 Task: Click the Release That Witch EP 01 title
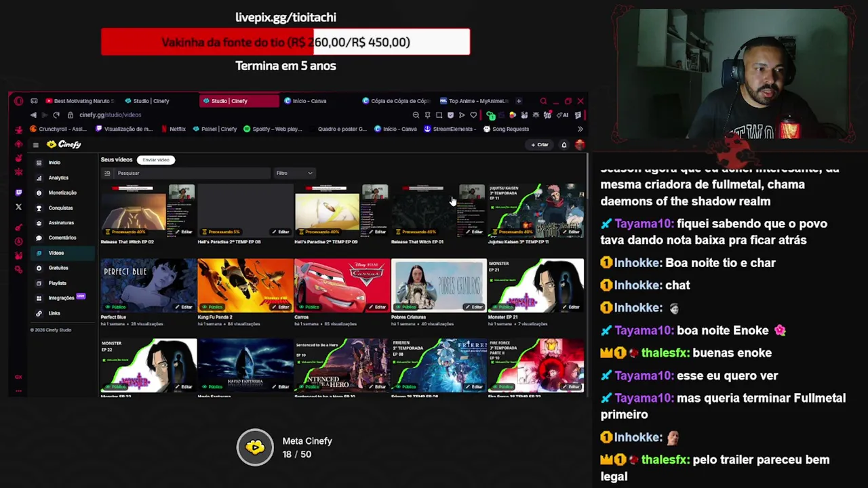click(x=417, y=242)
